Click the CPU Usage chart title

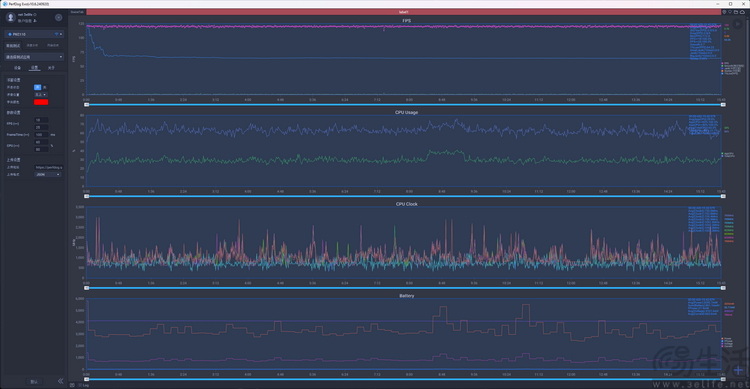click(406, 112)
